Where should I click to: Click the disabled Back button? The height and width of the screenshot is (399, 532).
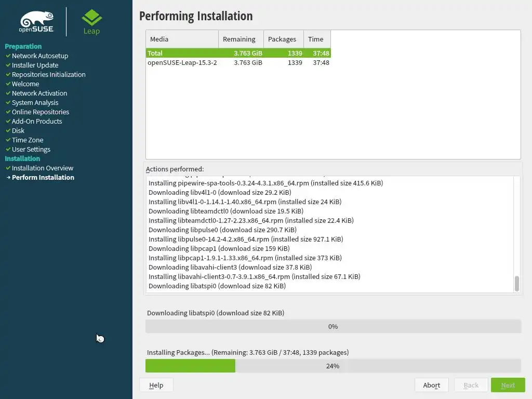click(x=471, y=385)
